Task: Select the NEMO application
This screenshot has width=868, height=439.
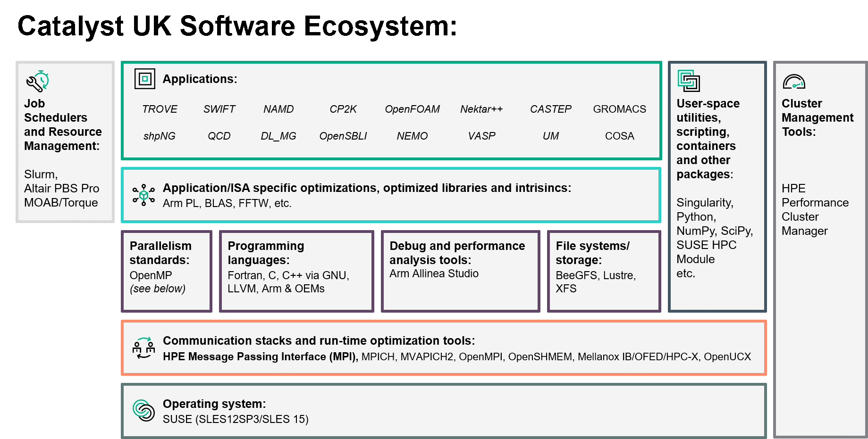Action: click(412, 136)
